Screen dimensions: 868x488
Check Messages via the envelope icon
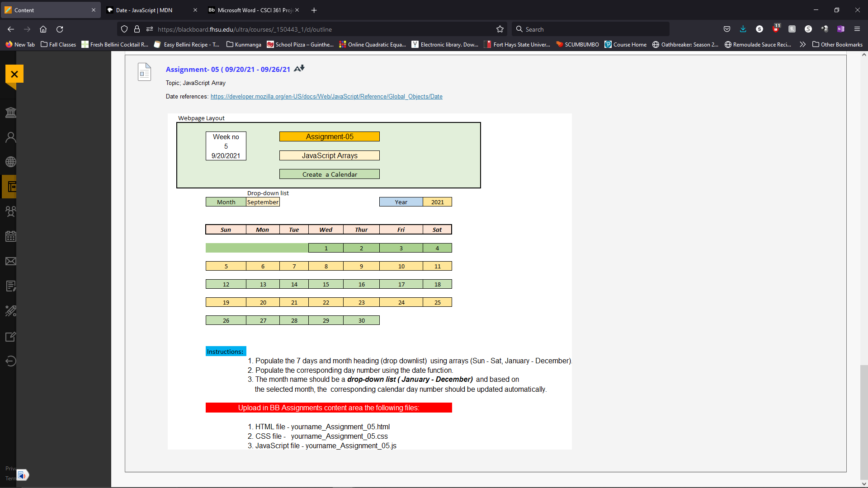pos(10,261)
